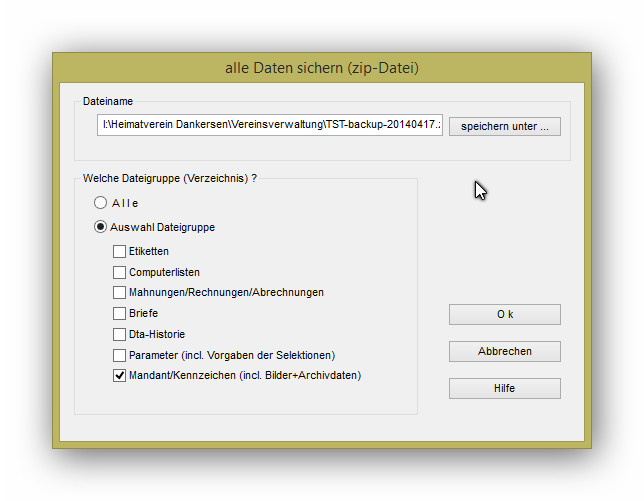Select the 'A l l e' radio button
644x501 pixels.
click(101, 203)
